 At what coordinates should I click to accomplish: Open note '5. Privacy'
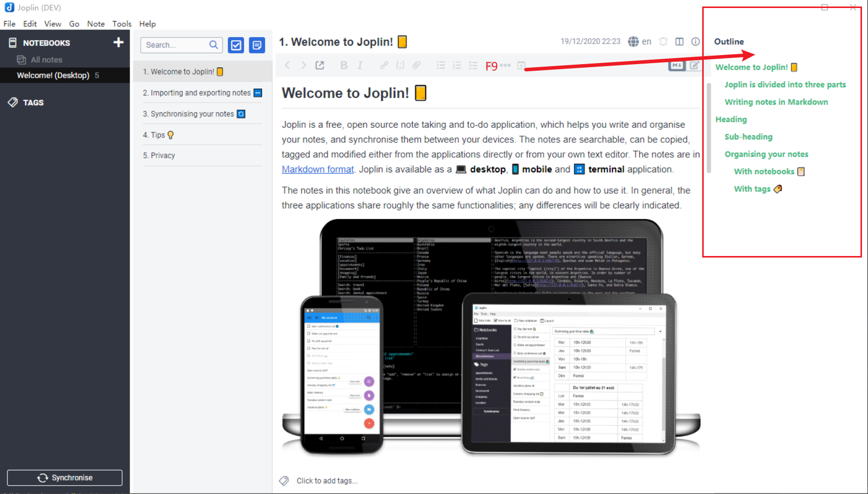[x=202, y=155]
